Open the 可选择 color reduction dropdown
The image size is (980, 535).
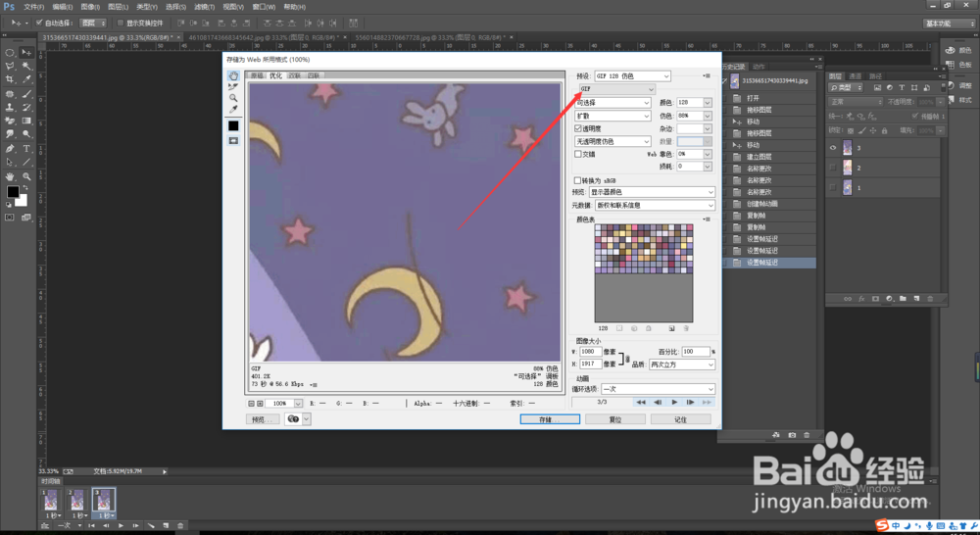tap(612, 103)
